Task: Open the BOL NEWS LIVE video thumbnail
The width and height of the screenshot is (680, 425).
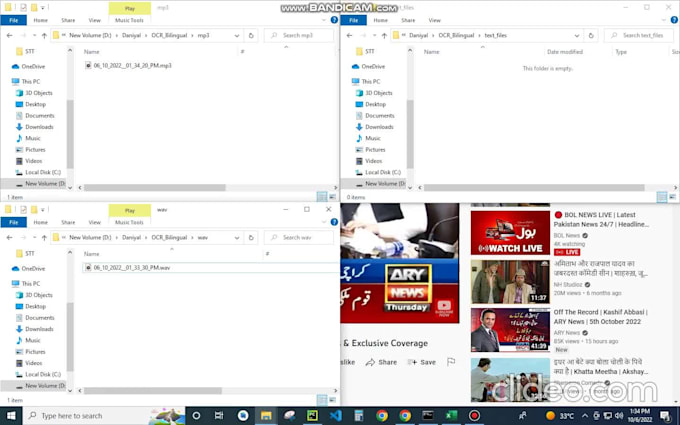Action: (510, 232)
